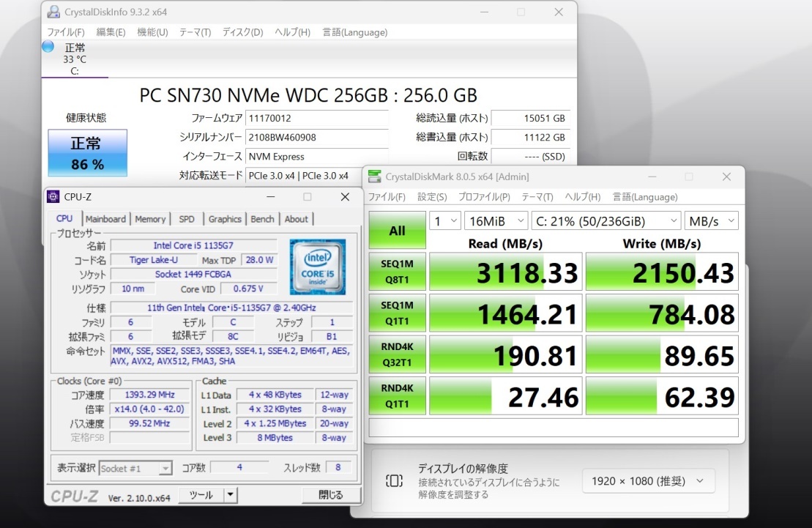
Task: Open 言語(Language) menu in CrystalDiskInfo
Action: point(354,32)
